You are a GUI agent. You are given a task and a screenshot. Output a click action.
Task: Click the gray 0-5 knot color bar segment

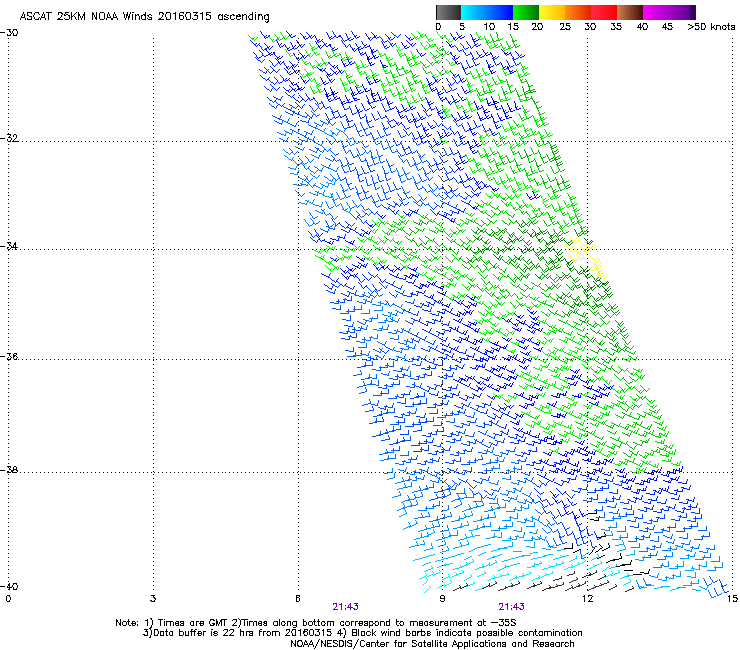click(x=448, y=12)
